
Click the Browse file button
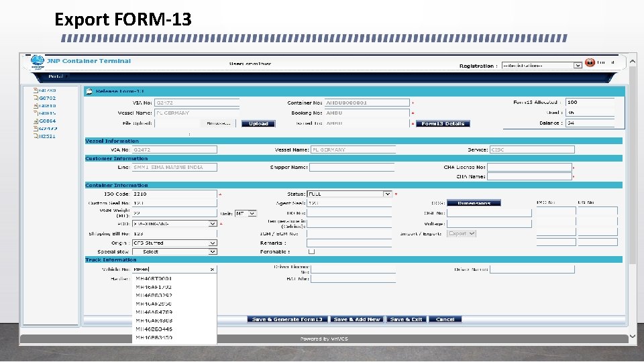(x=219, y=123)
